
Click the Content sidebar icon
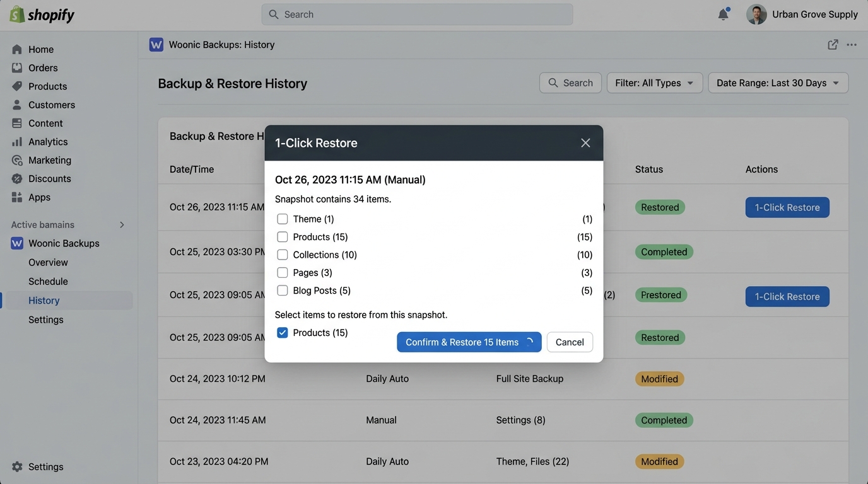[x=17, y=123]
